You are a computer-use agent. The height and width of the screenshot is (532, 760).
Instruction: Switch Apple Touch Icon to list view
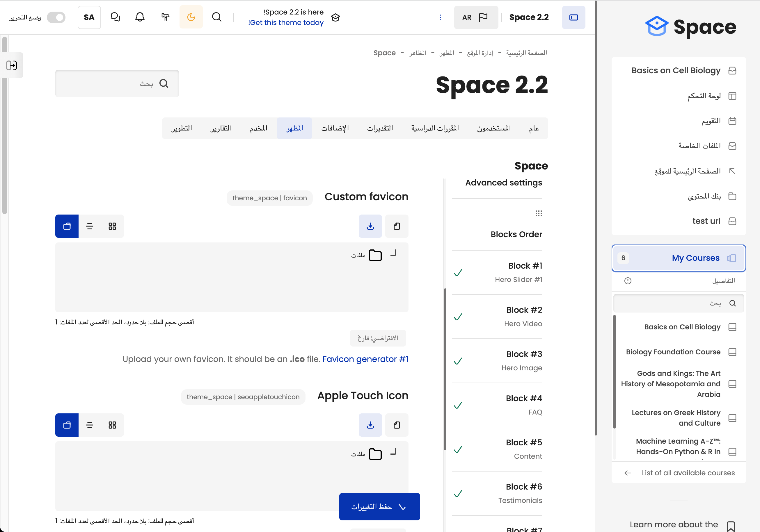click(89, 425)
